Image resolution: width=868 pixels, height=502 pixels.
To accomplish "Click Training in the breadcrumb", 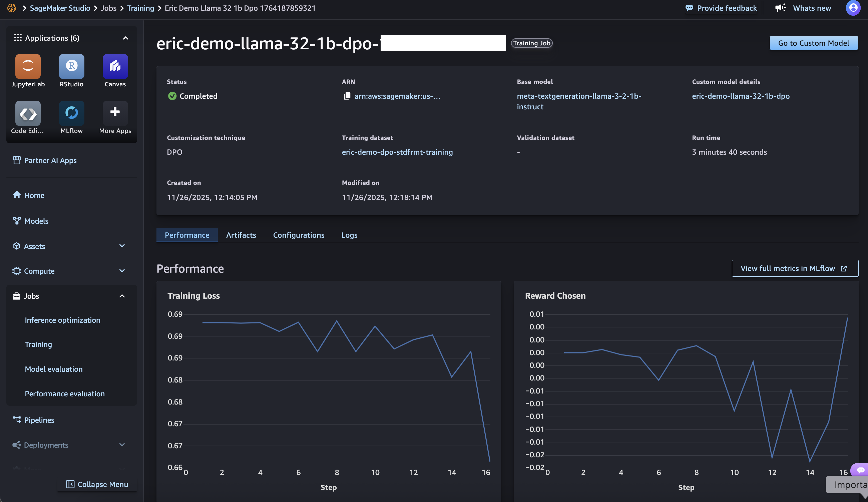I will click(140, 8).
